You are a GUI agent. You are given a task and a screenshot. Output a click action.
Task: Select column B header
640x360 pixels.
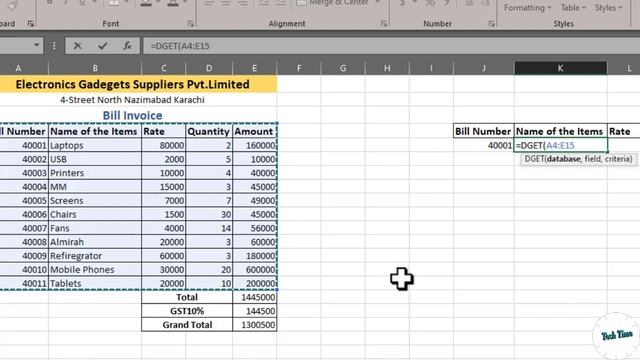95,68
